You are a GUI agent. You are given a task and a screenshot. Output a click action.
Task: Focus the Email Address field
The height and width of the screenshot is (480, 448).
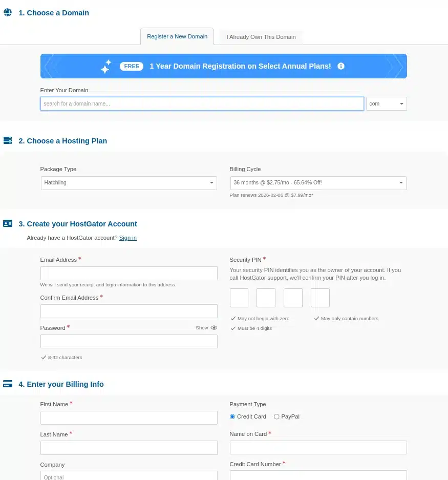point(129,274)
